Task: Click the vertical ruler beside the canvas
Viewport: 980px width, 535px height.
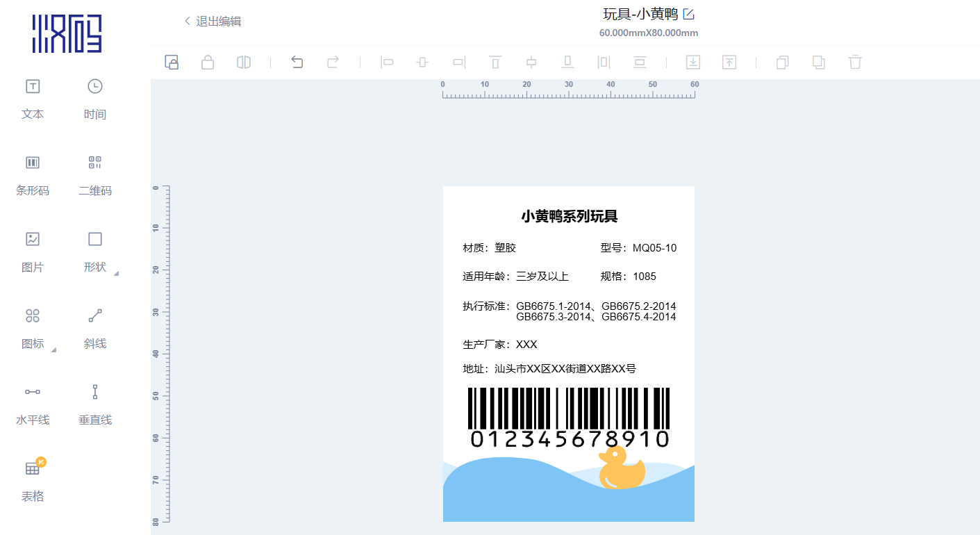Action: (160, 354)
